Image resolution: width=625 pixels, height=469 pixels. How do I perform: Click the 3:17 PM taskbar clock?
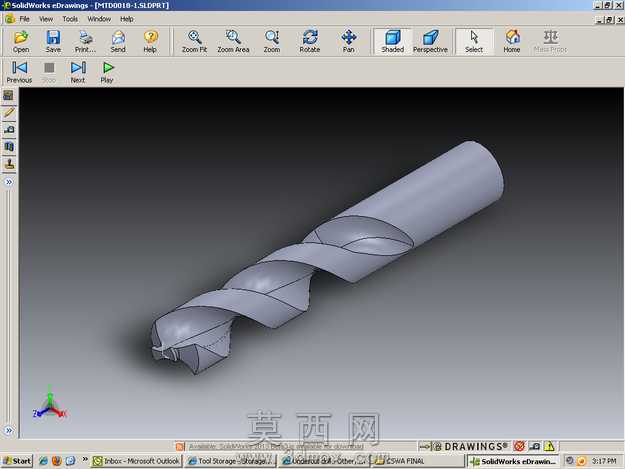click(604, 461)
